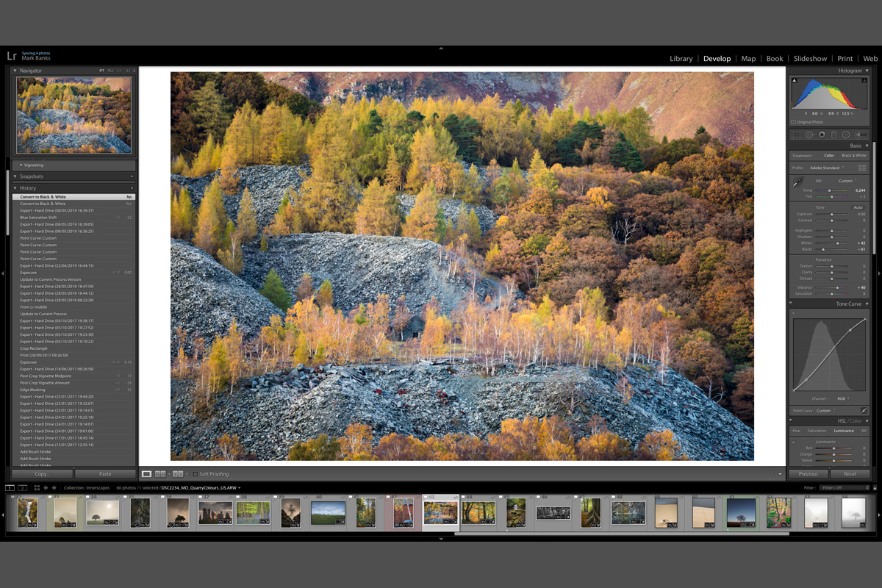Select the White Balance eyedropper tool
Screen dimensions: 882x588
[x=798, y=183]
